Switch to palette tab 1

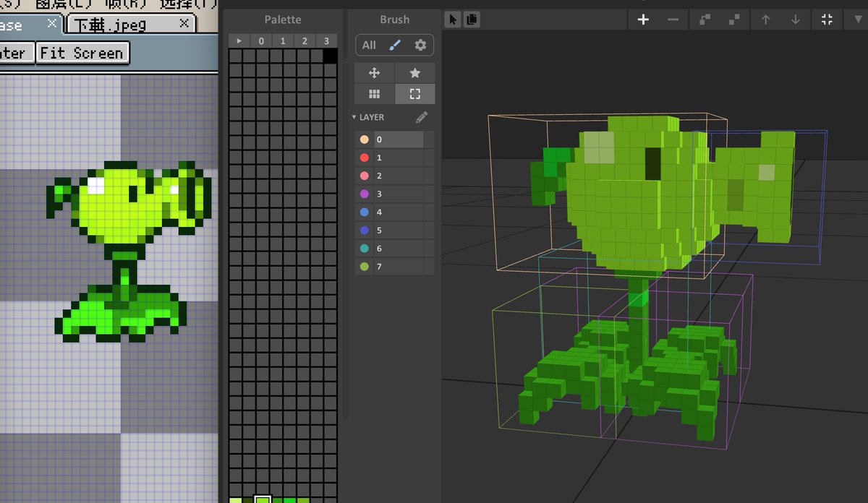[283, 41]
